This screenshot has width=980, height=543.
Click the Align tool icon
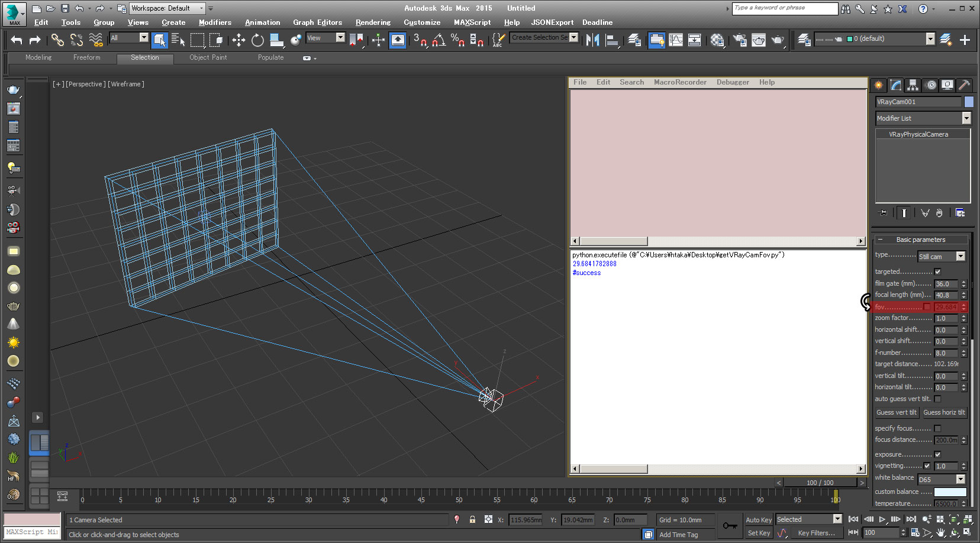[612, 40]
